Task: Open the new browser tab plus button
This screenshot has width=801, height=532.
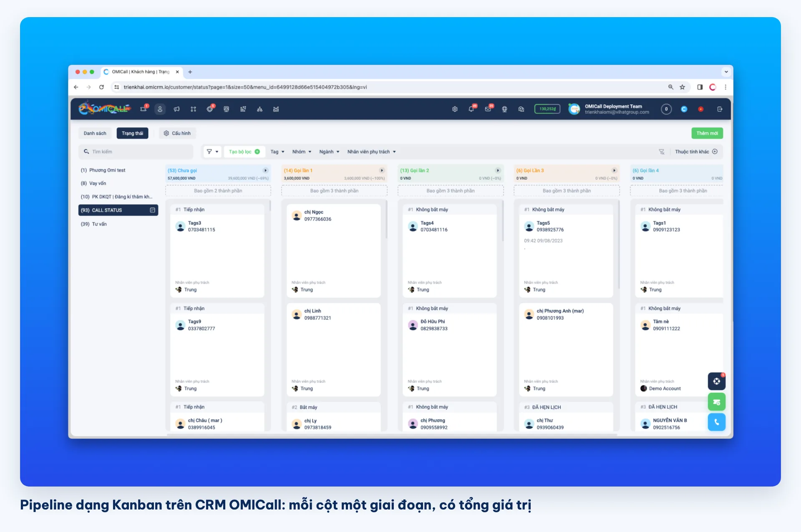Action: tap(190, 72)
